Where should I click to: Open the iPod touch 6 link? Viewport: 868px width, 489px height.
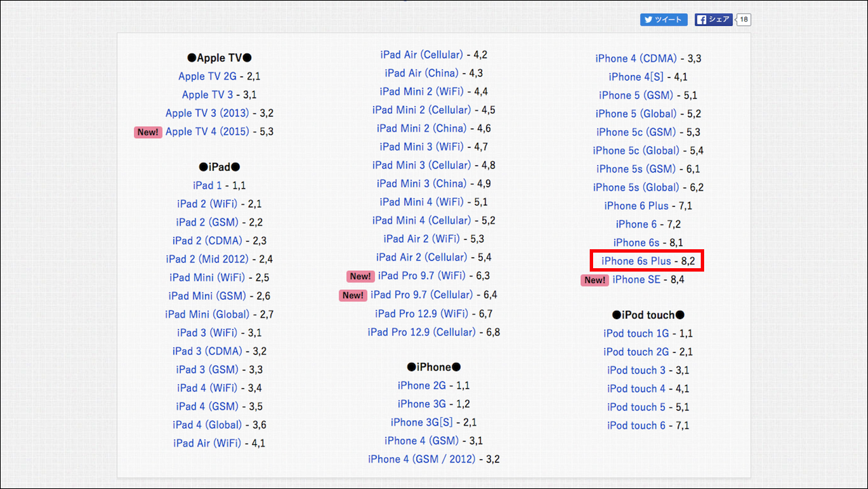click(x=636, y=425)
